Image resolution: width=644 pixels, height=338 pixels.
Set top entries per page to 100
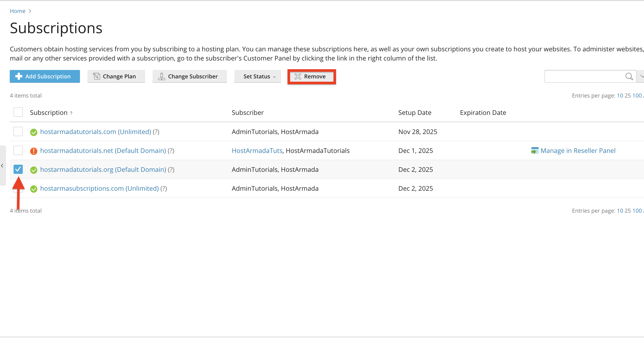coord(637,95)
